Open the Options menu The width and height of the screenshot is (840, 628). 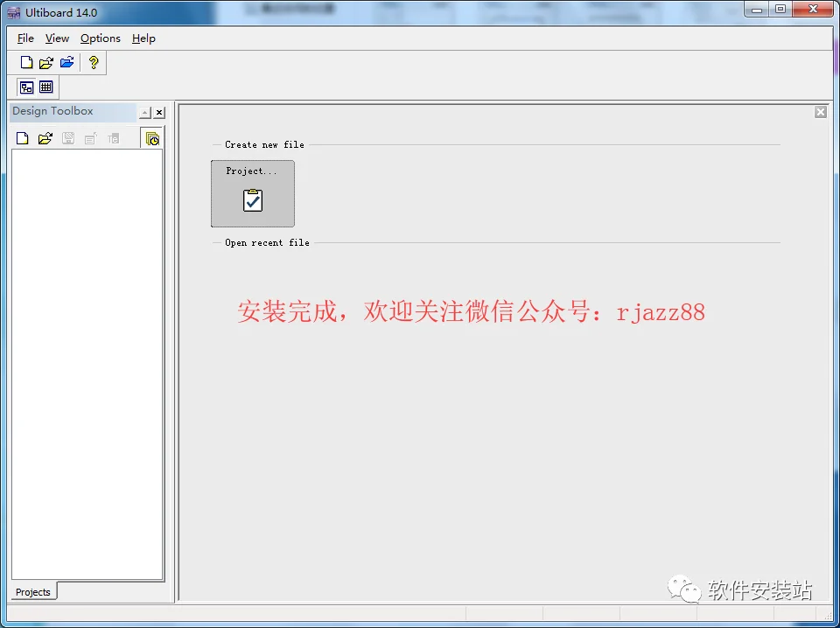pos(100,38)
